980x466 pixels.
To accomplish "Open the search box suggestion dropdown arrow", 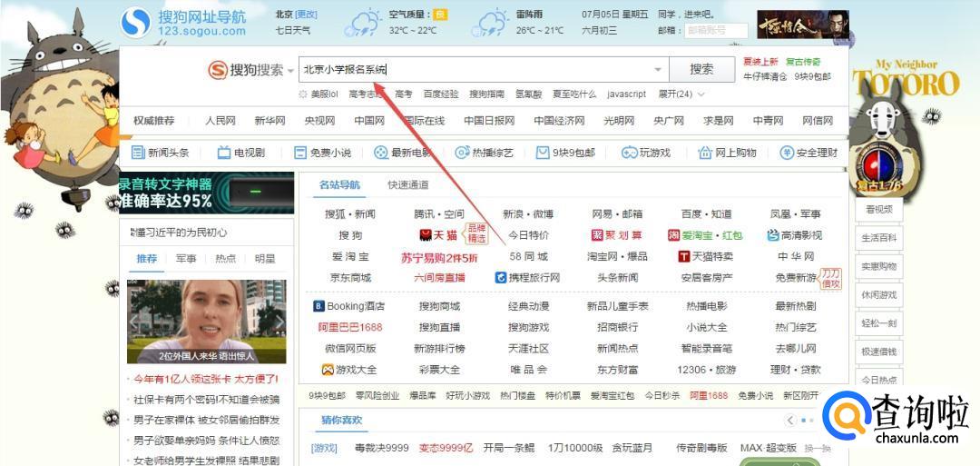I will click(x=658, y=69).
